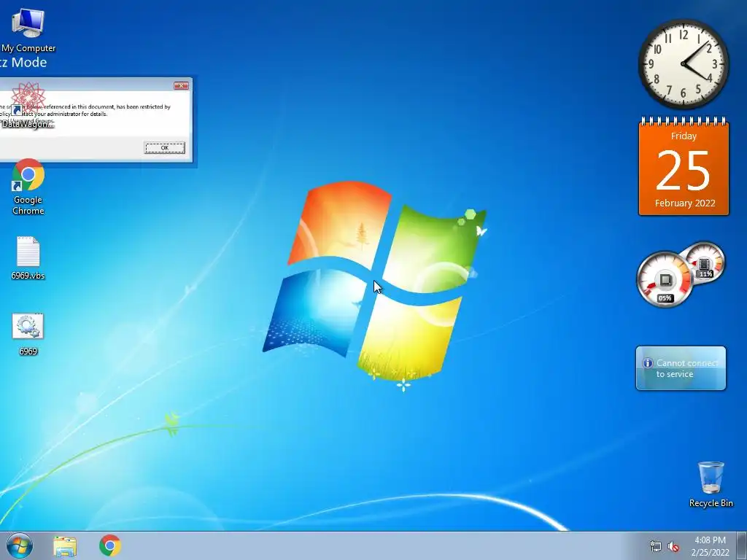This screenshot has width=747, height=560.
Task: Click the info icon on weather gadget
Action: [648, 363]
